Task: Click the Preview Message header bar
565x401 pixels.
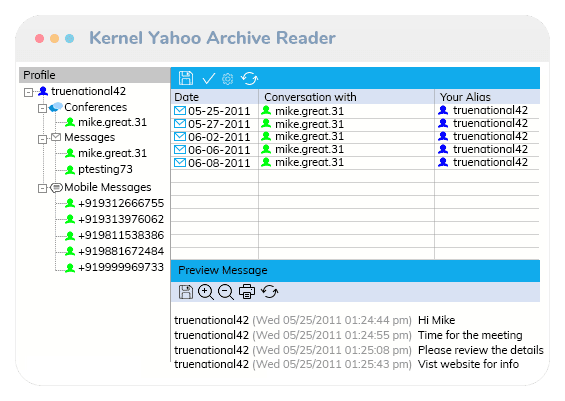Action: pyautogui.click(x=355, y=270)
